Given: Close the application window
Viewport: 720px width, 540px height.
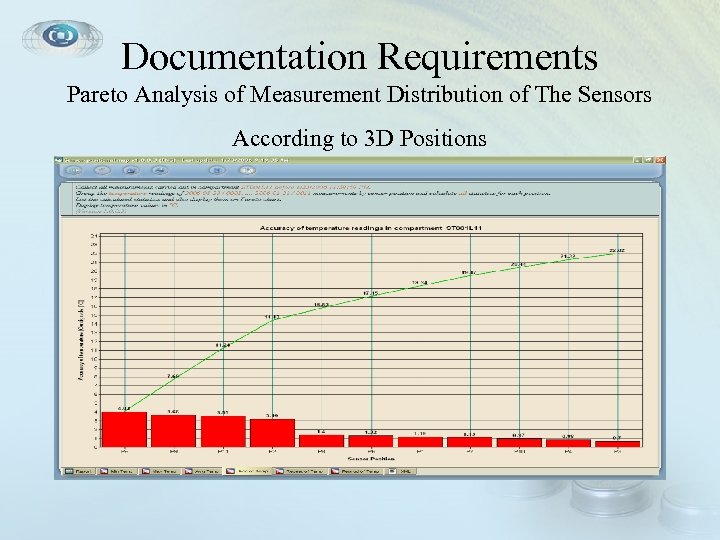Looking at the screenshot, I should tap(660, 160).
